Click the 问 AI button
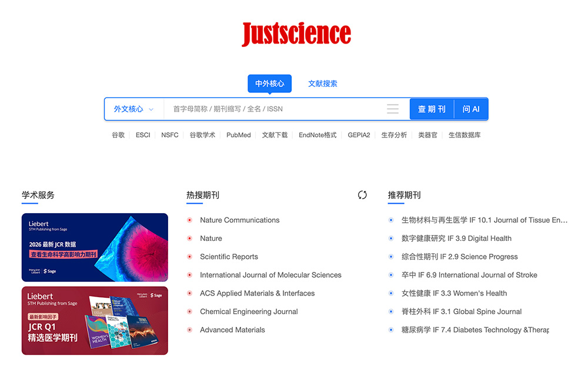 (x=471, y=109)
